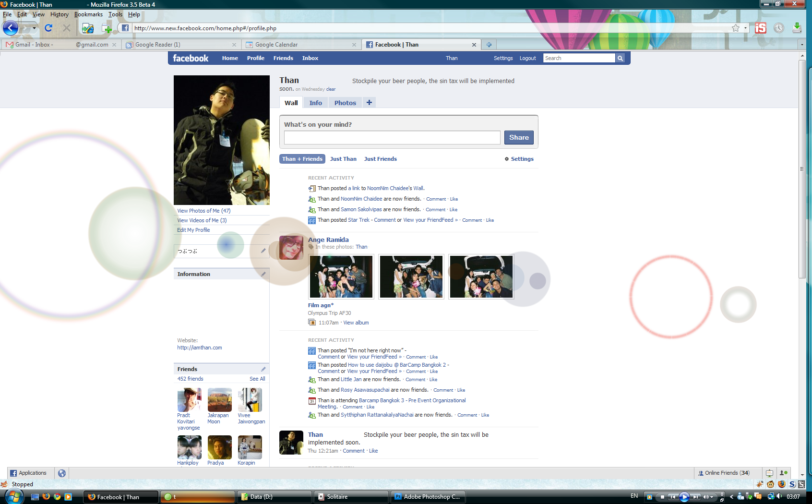Image resolution: width=812 pixels, height=504 pixels.
Task: Launch Windows Media Player from Quick Launch
Action: click(x=68, y=497)
